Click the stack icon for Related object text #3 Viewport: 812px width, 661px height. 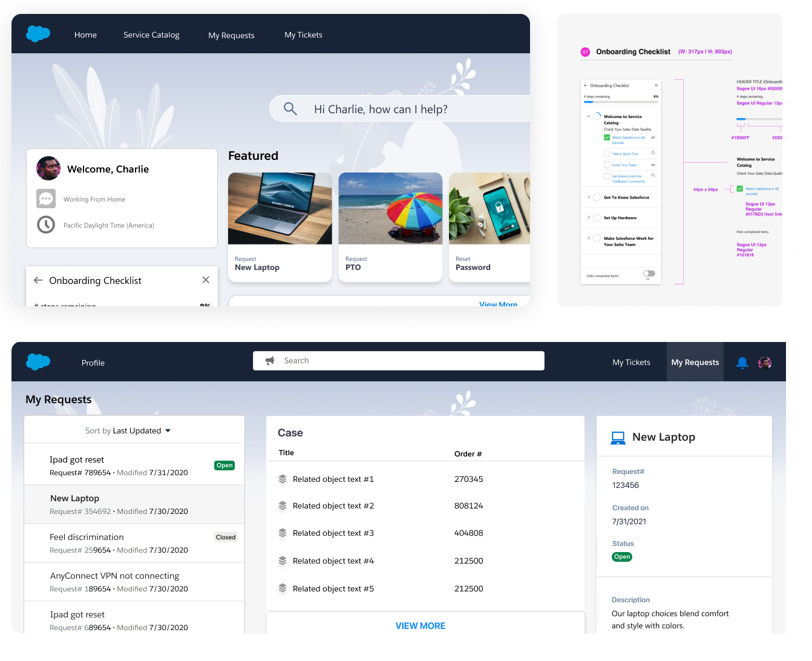click(283, 533)
